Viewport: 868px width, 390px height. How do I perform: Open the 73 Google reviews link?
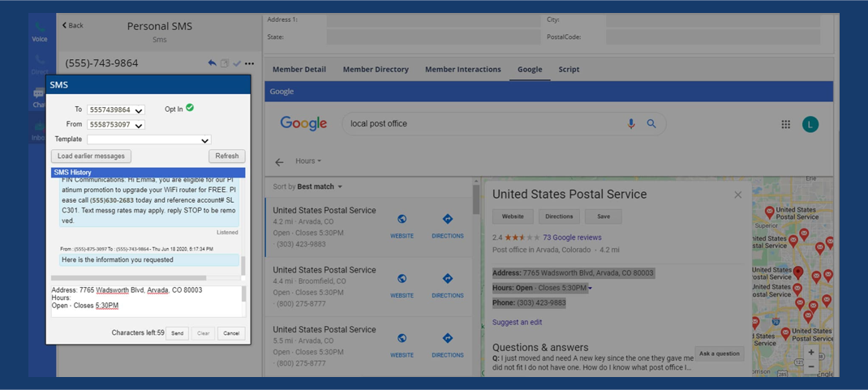[572, 238]
